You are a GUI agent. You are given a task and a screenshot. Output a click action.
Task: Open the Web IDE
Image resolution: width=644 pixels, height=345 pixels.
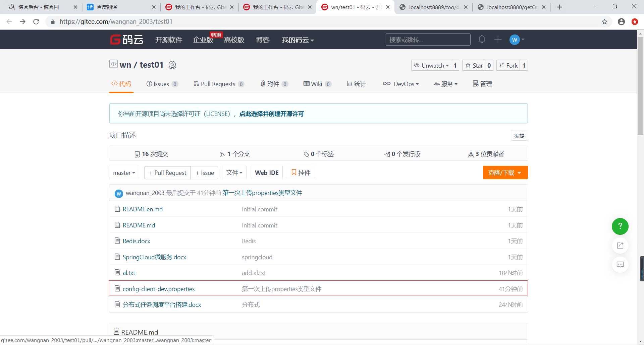coord(267,173)
